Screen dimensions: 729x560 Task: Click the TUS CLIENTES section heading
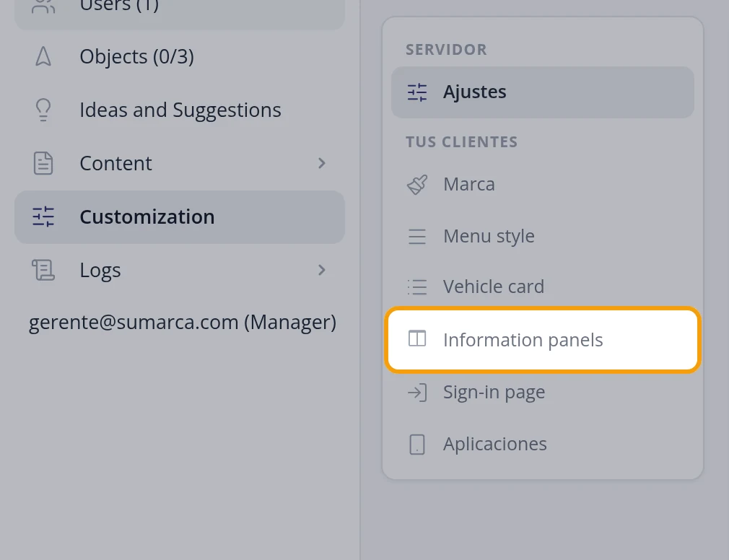462,141
